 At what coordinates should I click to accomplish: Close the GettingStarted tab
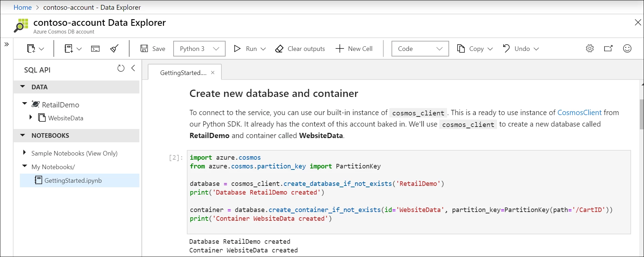coord(213,73)
